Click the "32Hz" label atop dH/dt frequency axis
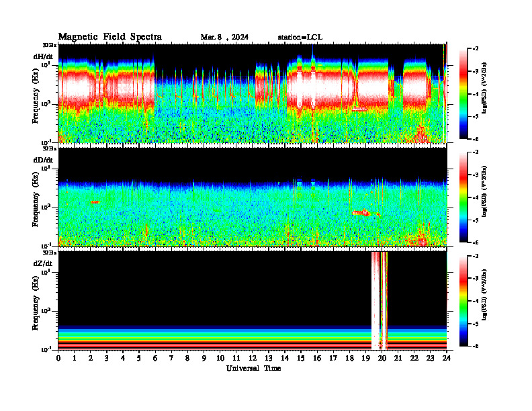Viewport: 532px width, 411px height. [x=50, y=45]
